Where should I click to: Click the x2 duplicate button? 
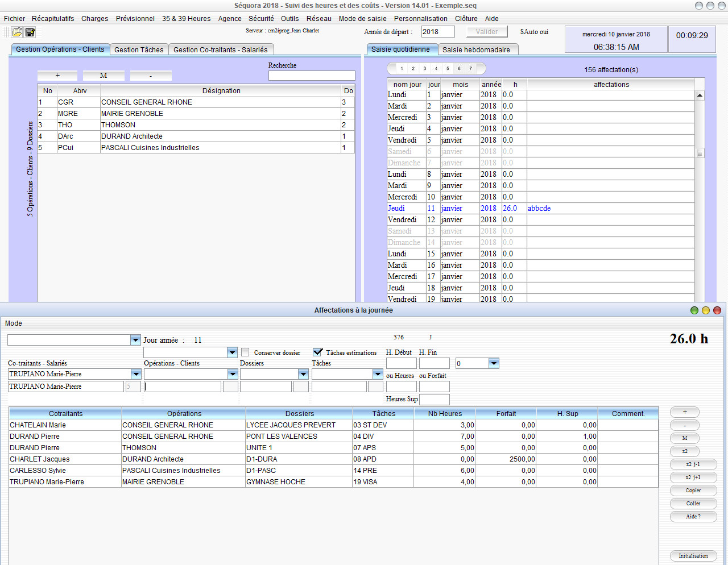click(x=684, y=451)
